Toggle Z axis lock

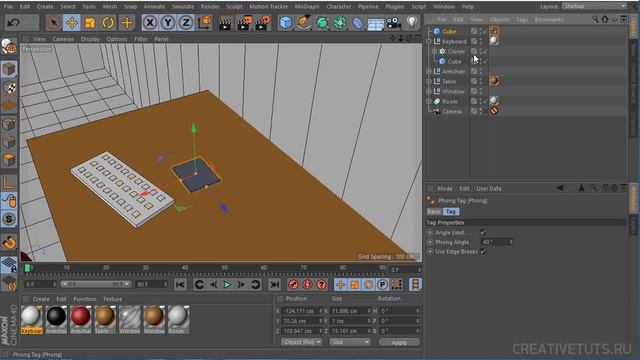pyautogui.click(x=186, y=22)
